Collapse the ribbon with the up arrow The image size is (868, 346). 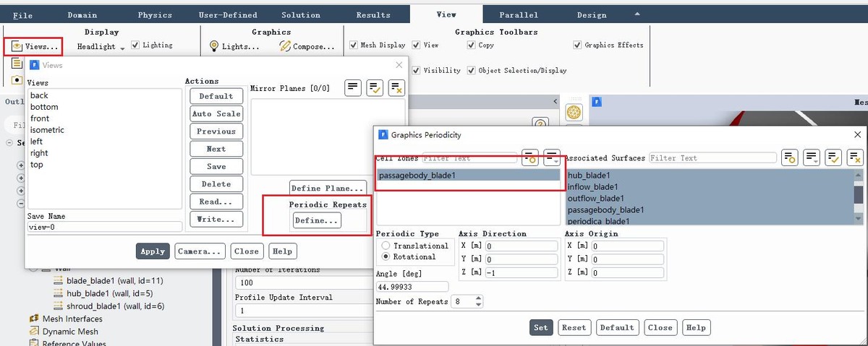[637, 14]
